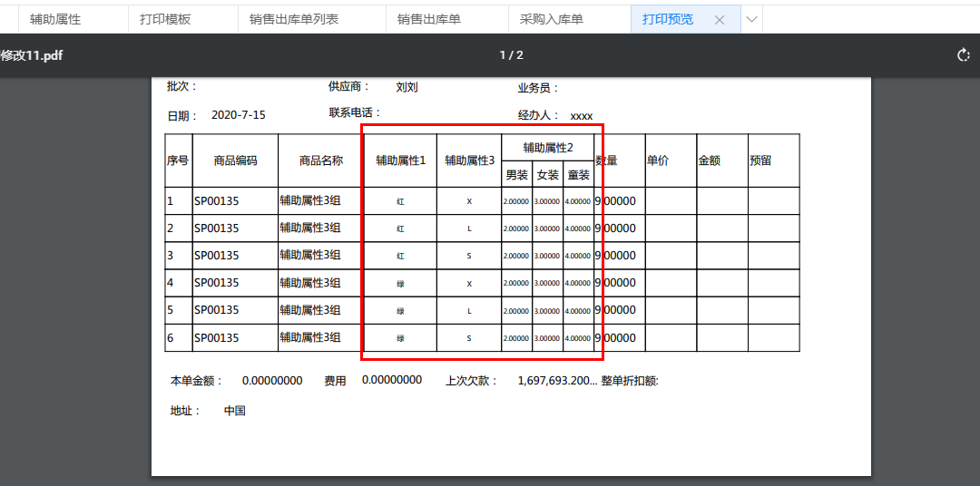Click the 2.00000 cell in row 1

[x=516, y=202]
